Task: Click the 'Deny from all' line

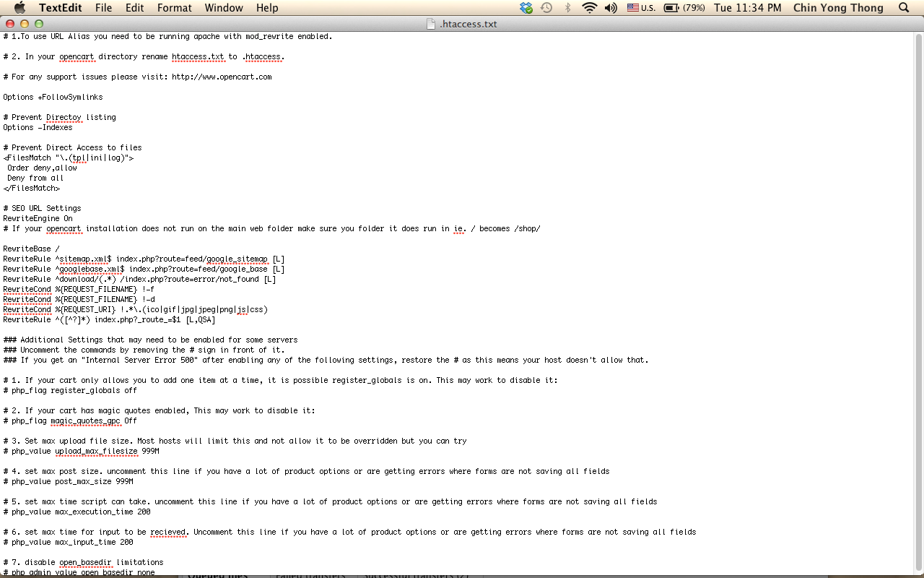Action: [35, 178]
